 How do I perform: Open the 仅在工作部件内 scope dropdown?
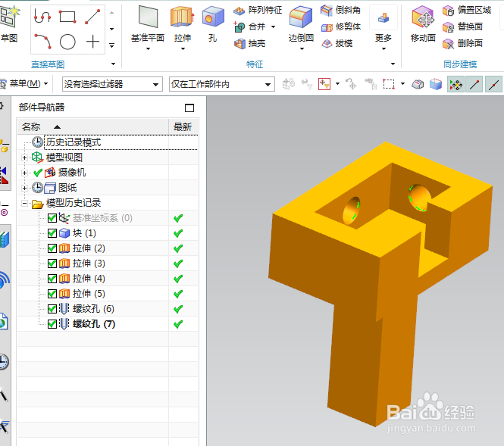(222, 85)
